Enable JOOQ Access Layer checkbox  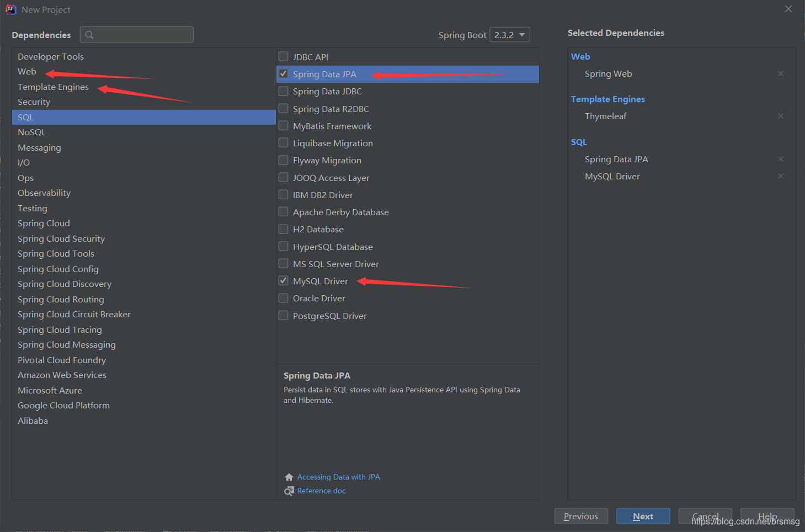pos(284,177)
